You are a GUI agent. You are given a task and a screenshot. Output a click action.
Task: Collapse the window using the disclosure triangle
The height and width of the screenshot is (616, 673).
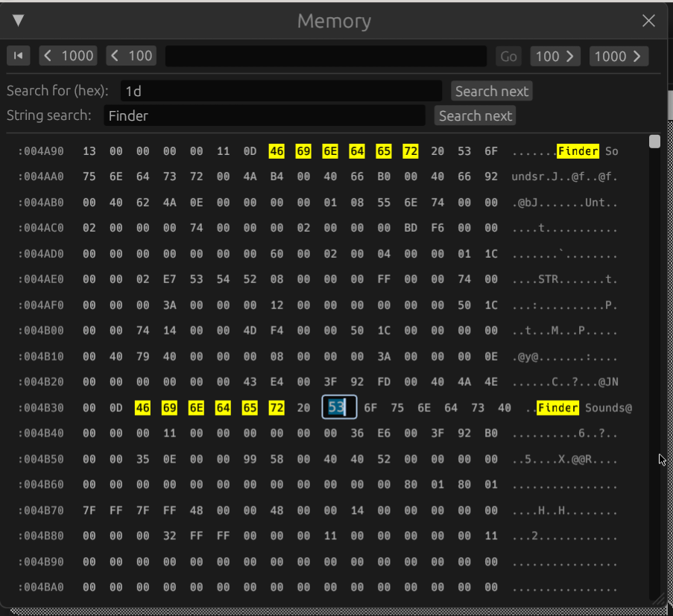(17, 21)
